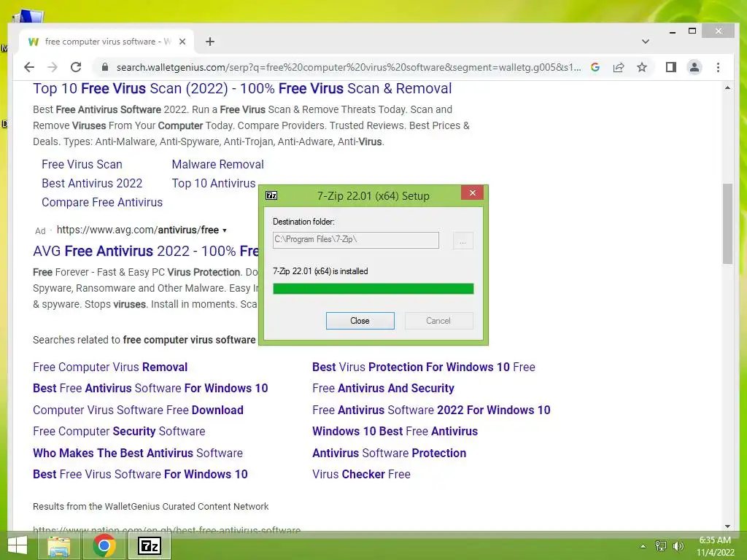747x560 pixels.
Task: Open Chrome's three-dot menu
Action: tap(718, 67)
